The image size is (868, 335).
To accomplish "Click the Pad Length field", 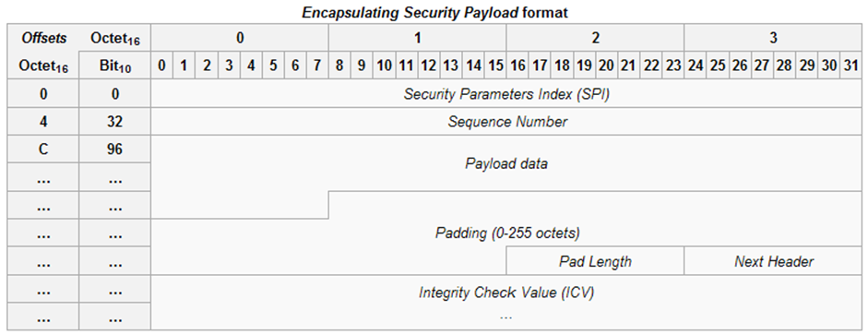I will click(595, 261).
